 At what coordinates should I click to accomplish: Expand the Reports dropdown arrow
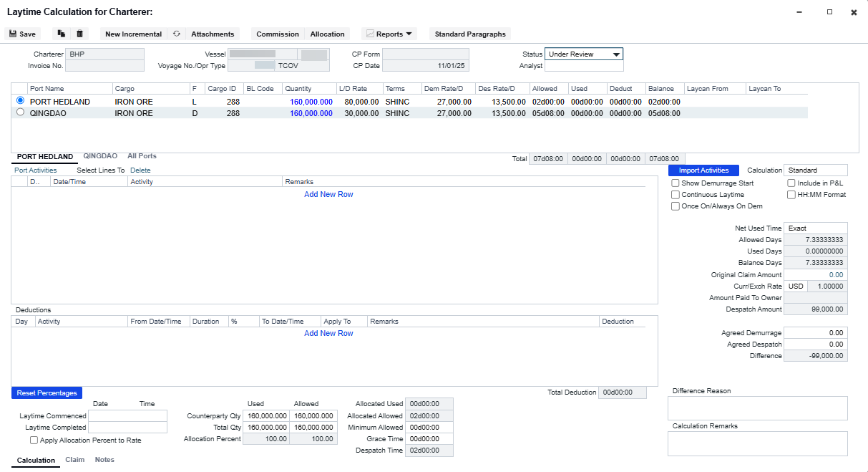409,34
